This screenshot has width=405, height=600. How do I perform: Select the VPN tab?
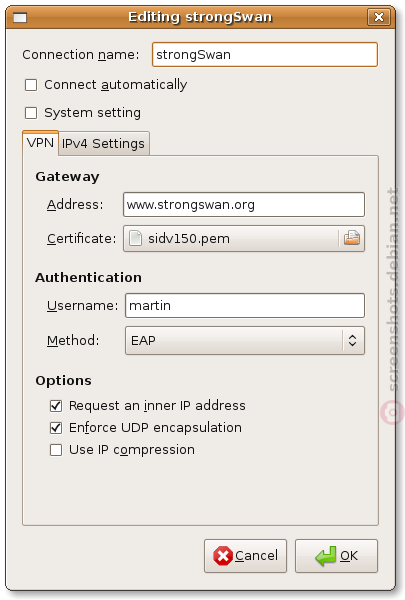pyautogui.click(x=40, y=143)
